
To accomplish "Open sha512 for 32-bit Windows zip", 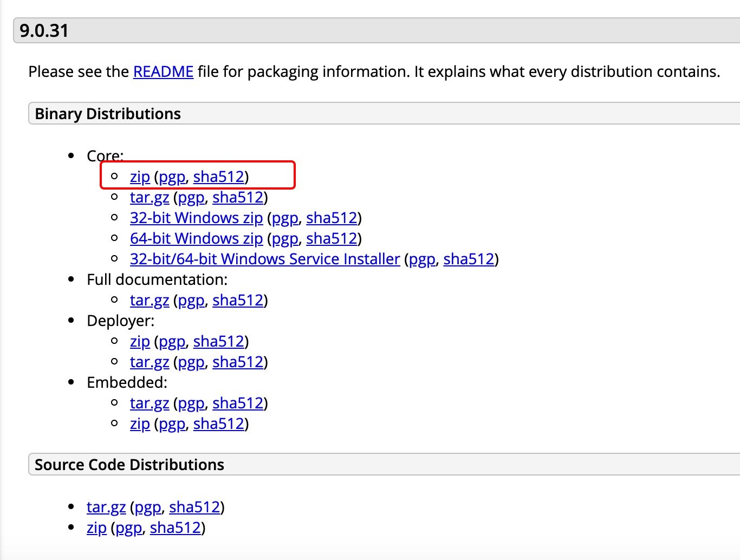I will coord(332,218).
